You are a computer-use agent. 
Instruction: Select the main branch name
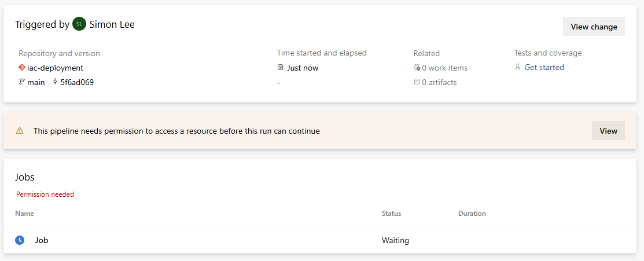[x=36, y=82]
